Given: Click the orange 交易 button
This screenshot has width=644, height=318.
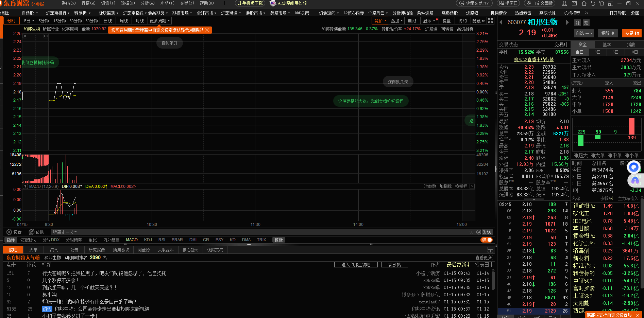Looking at the screenshot, I should (632, 33).
